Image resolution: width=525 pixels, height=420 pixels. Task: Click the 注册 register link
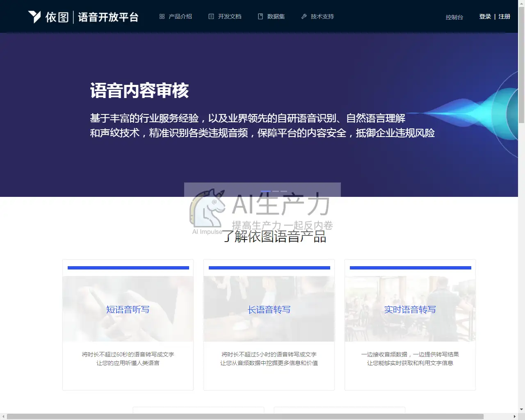point(504,16)
